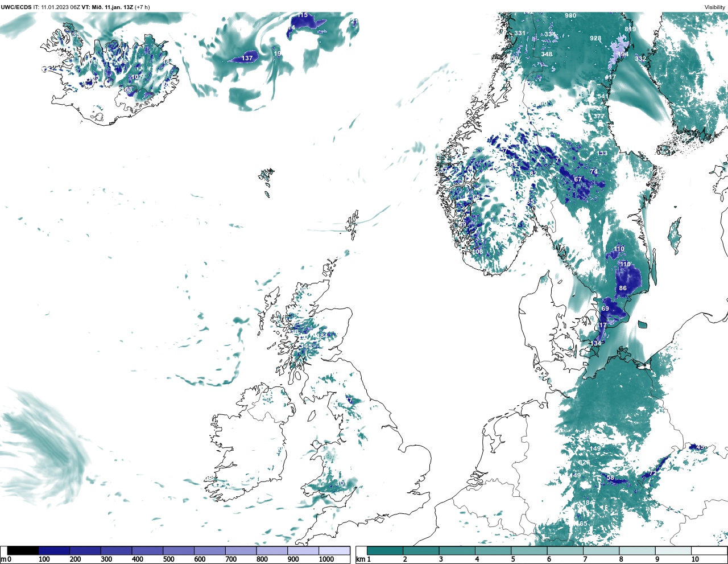Click the '69' value in southern Sweden
The height and width of the screenshot is (564, 728).
[x=605, y=308]
